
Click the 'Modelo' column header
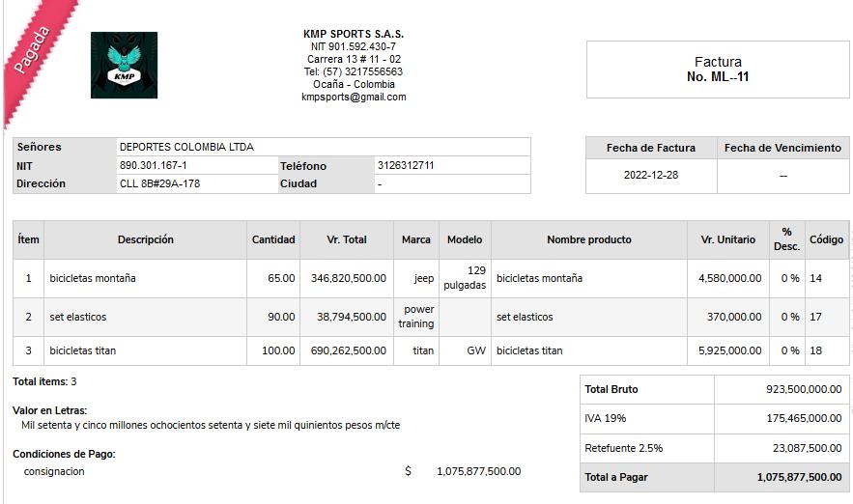click(465, 239)
